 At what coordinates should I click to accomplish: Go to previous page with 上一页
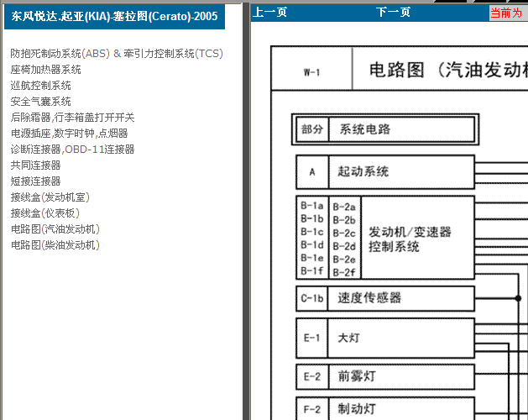pos(269,13)
